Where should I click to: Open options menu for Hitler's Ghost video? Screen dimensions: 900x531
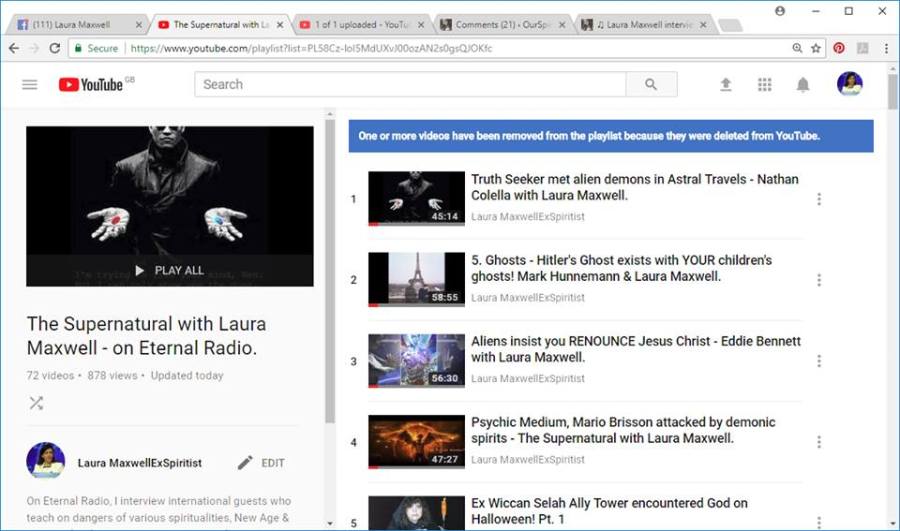(819, 280)
